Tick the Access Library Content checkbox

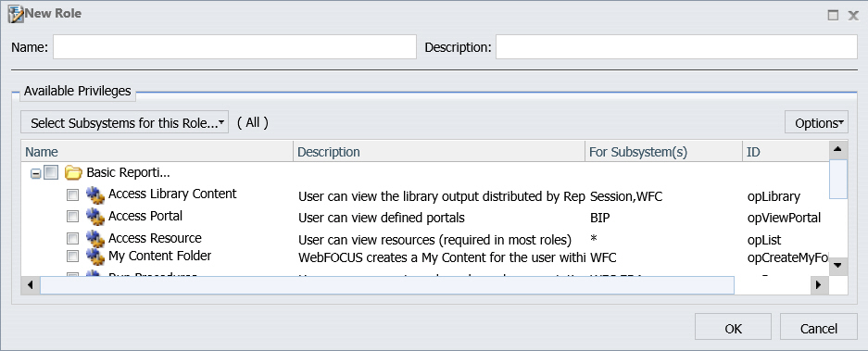point(72,195)
